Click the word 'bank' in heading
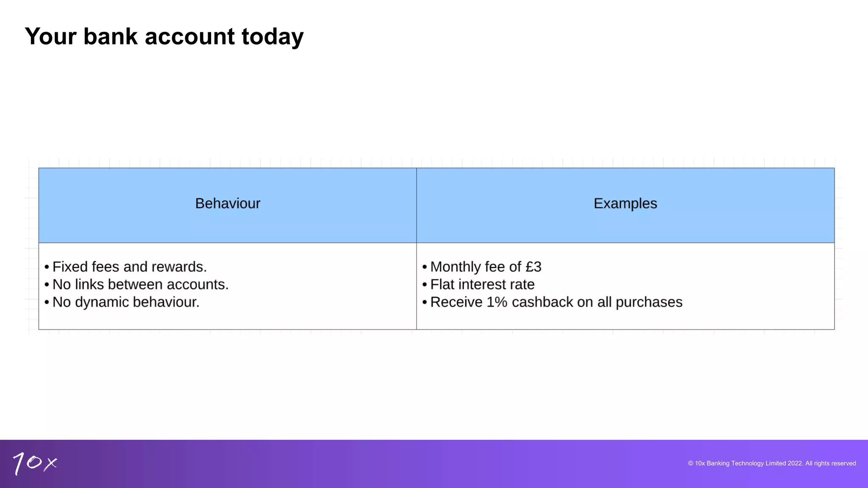868x488 pixels. (111, 36)
